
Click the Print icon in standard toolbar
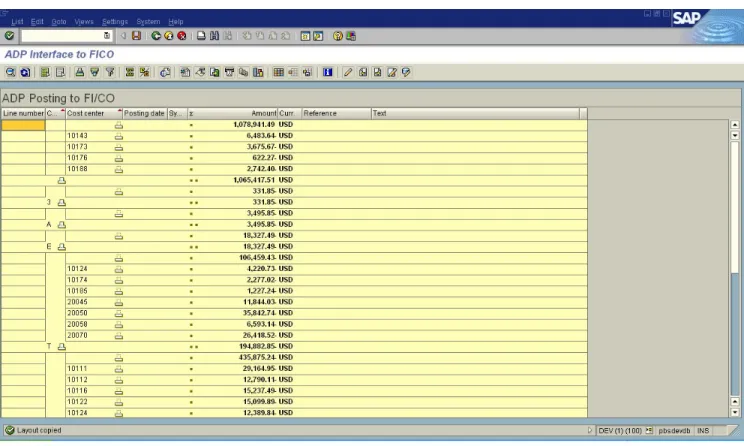[201, 36]
